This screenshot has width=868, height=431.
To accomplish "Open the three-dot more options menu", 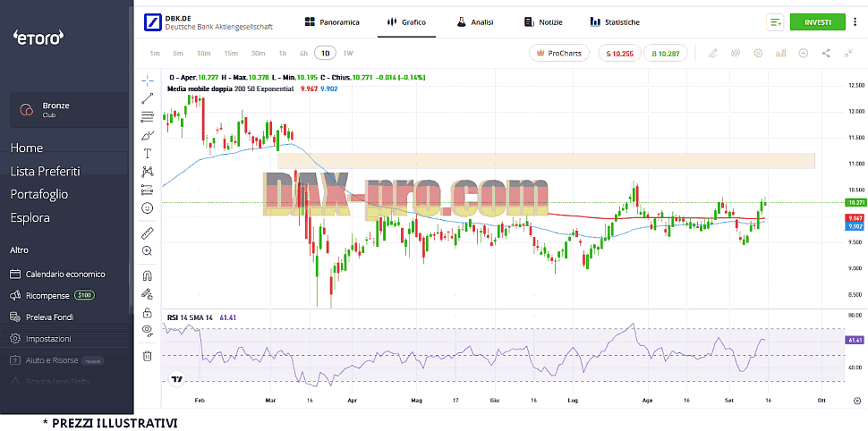I will 857,22.
